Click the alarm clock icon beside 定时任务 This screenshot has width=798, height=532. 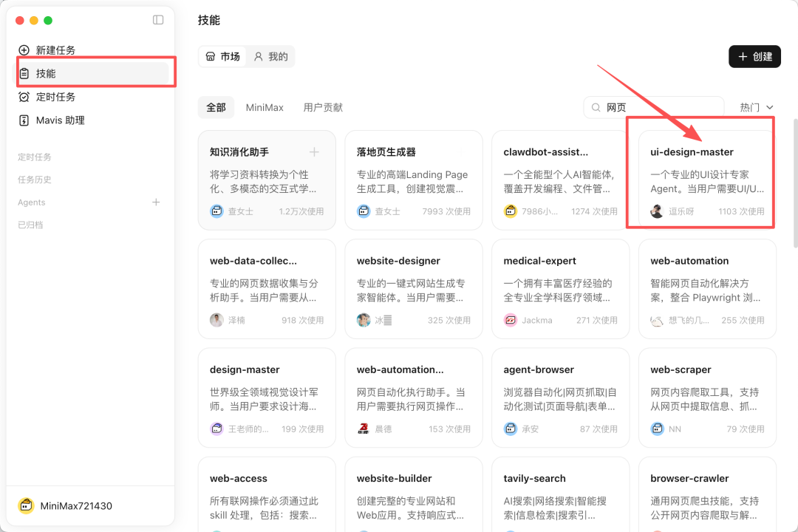pyautogui.click(x=24, y=97)
